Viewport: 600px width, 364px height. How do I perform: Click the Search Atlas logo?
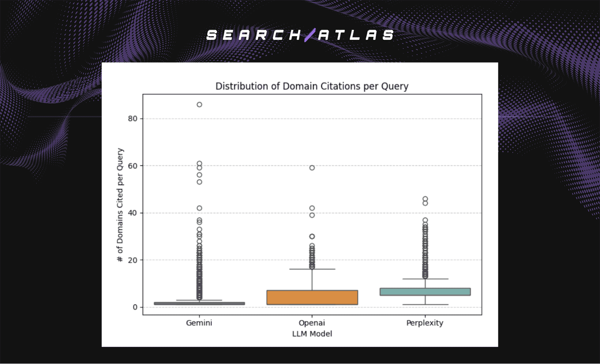point(300,35)
